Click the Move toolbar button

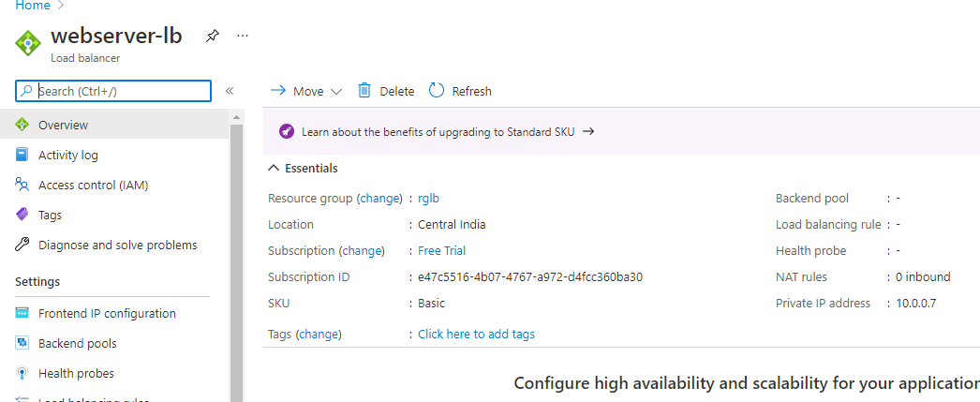click(x=306, y=91)
